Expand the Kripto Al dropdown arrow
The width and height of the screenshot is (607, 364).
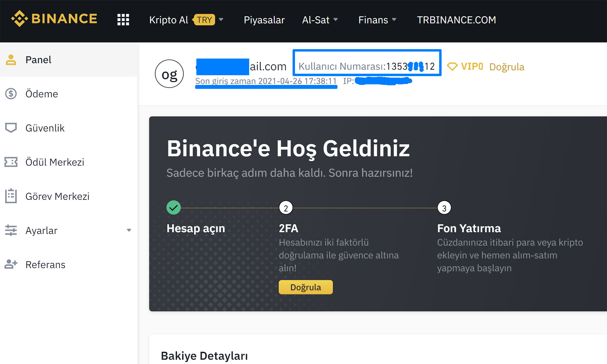click(221, 20)
